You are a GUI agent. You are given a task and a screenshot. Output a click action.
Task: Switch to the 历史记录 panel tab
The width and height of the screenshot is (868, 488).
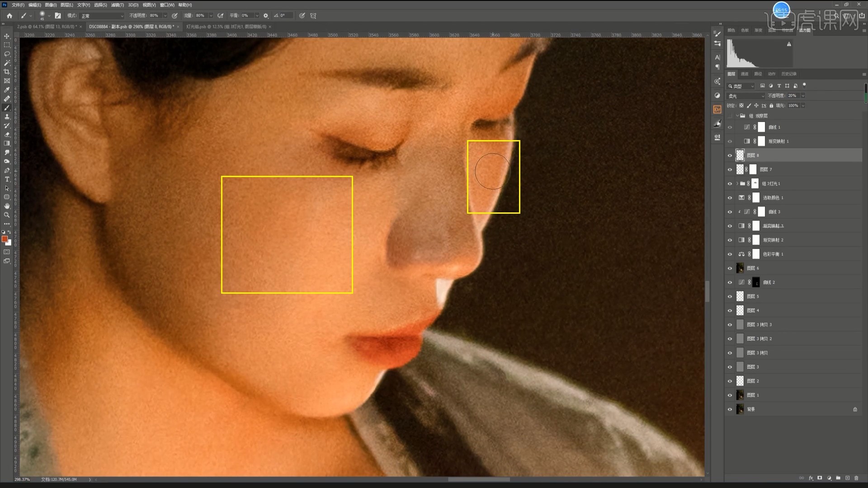pyautogui.click(x=788, y=74)
